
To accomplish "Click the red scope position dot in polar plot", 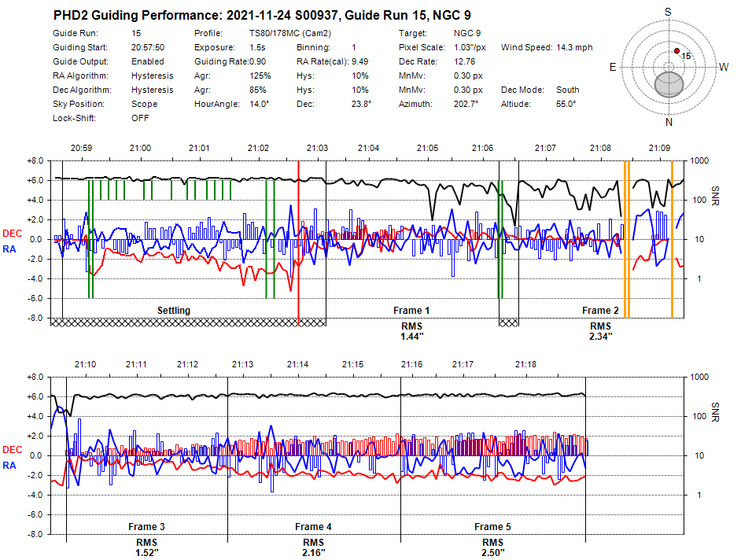I will (676, 51).
